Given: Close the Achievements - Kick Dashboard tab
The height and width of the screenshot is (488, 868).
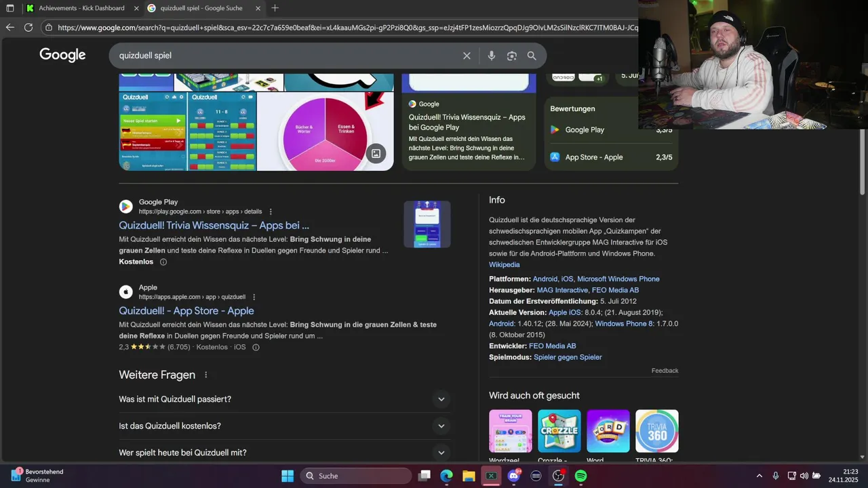Looking at the screenshot, I should click(x=136, y=8).
